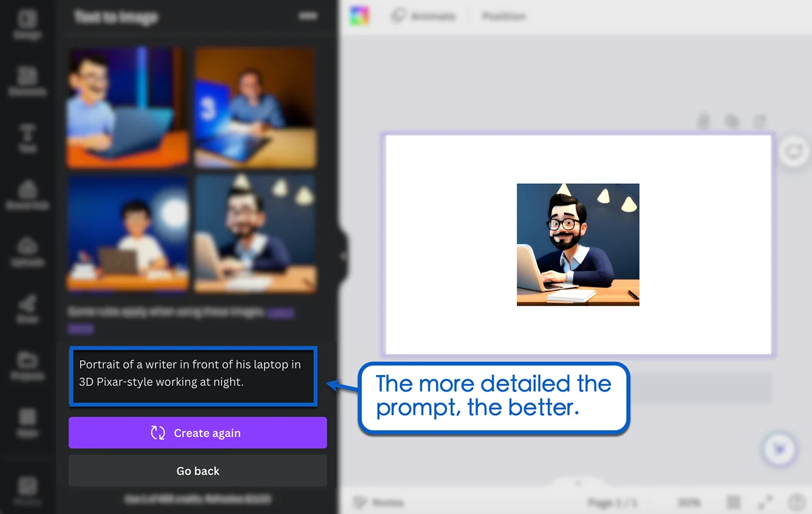Open the multicolor color picker swatch

[x=360, y=16]
